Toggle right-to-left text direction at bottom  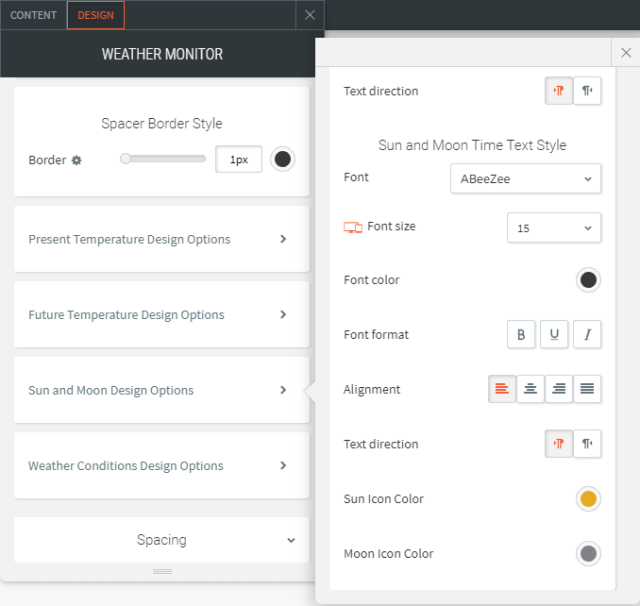coord(588,444)
